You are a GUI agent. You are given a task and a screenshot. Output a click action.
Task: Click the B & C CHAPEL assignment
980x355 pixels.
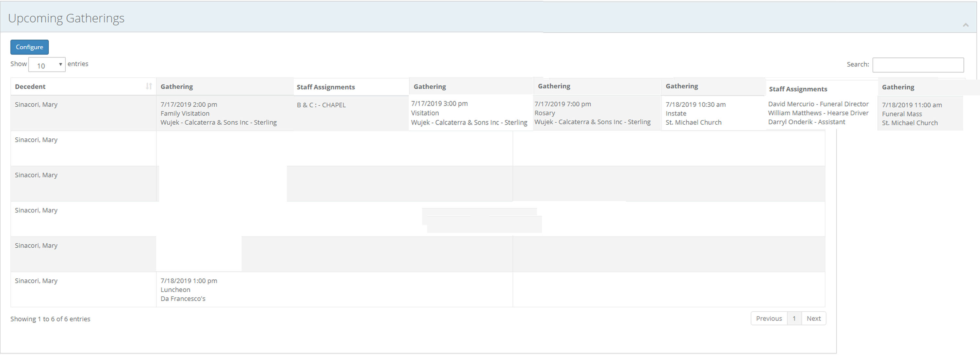tap(321, 105)
